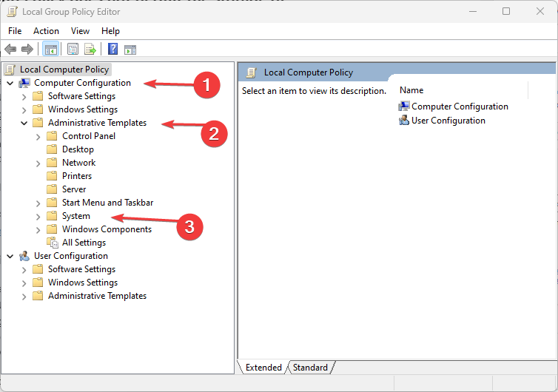
Task: Click the Computer Configuration icon in the tree
Action: (x=24, y=83)
